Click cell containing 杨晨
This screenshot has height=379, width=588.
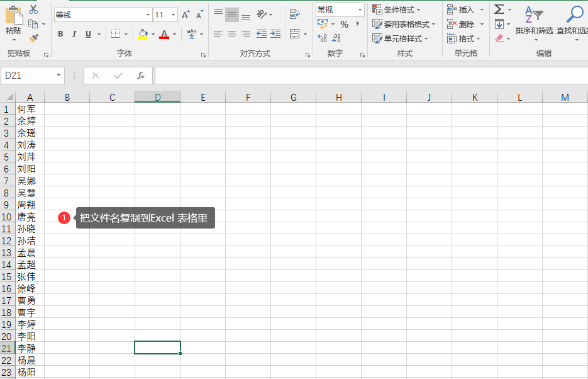click(30, 360)
